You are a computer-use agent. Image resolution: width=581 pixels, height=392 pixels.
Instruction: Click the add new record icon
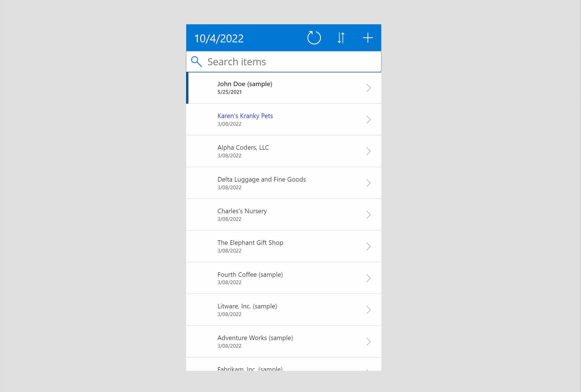367,38
